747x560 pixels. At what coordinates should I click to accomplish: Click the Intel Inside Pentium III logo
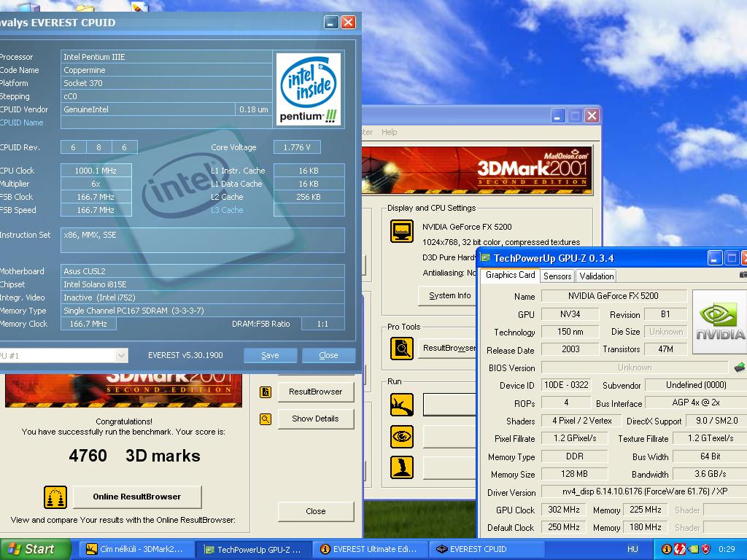(x=309, y=89)
